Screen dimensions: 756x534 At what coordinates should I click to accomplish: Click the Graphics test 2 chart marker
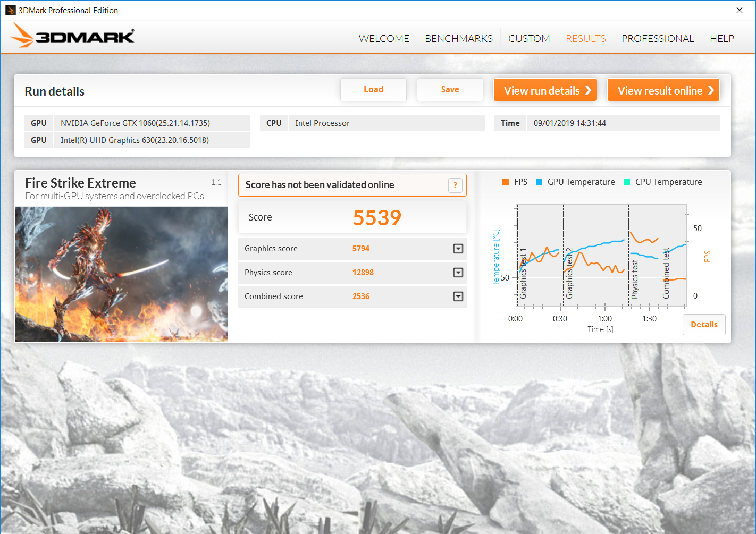coord(569,273)
